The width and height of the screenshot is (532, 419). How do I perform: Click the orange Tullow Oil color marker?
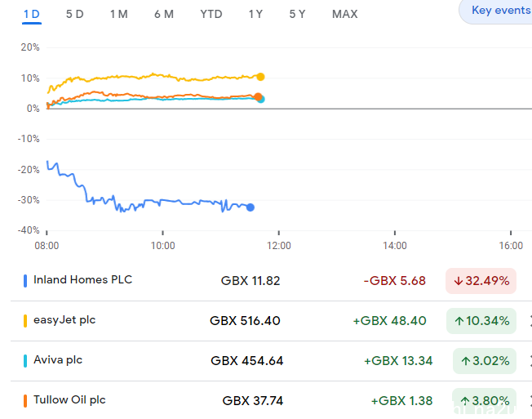pyautogui.click(x=25, y=401)
